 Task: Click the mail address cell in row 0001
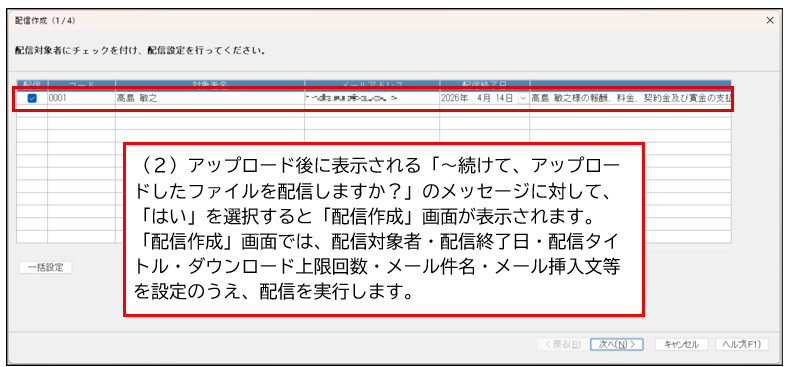pyautogui.click(x=372, y=99)
